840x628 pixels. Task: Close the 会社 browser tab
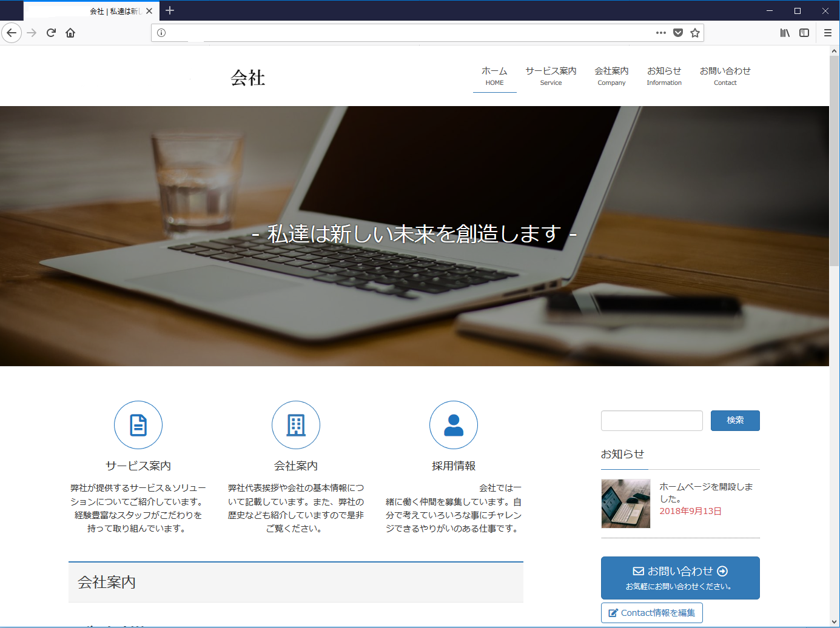point(149,11)
